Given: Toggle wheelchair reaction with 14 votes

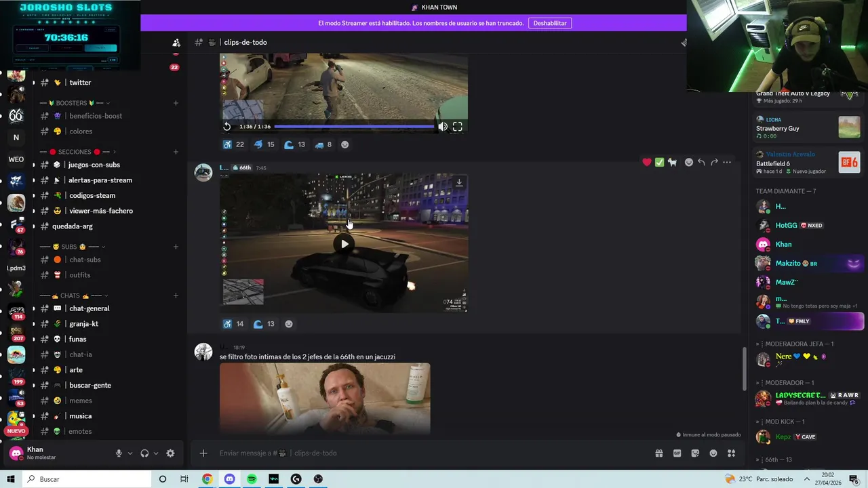Looking at the screenshot, I should 233,324.
